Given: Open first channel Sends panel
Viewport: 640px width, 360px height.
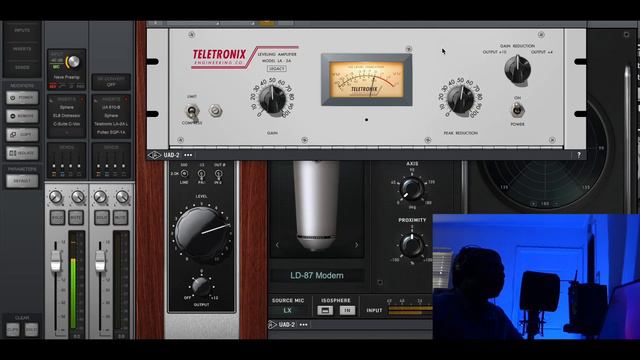Looking at the screenshot, I should pos(67,161).
